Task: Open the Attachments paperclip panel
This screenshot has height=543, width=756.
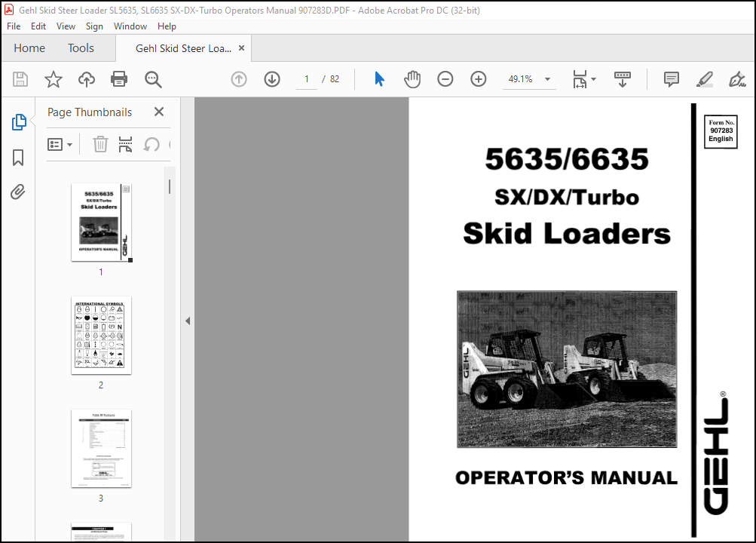Action: coord(18,192)
